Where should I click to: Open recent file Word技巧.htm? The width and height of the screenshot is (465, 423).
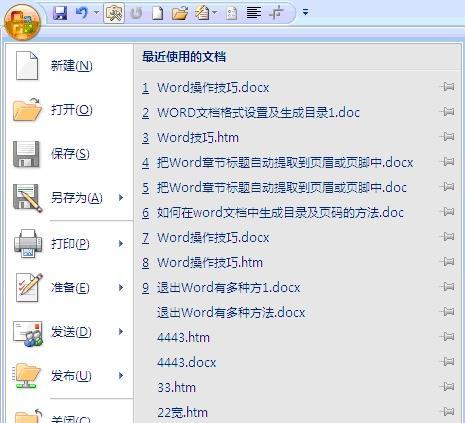[190, 138]
